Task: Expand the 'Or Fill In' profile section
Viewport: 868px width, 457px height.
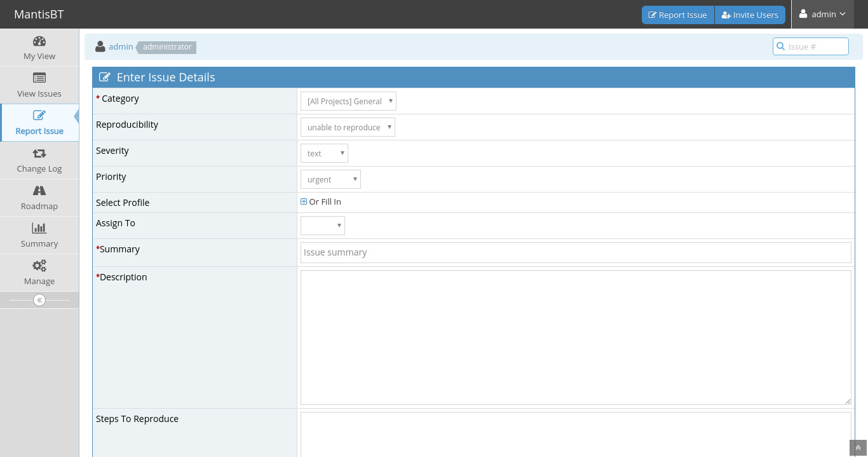Action: click(304, 202)
